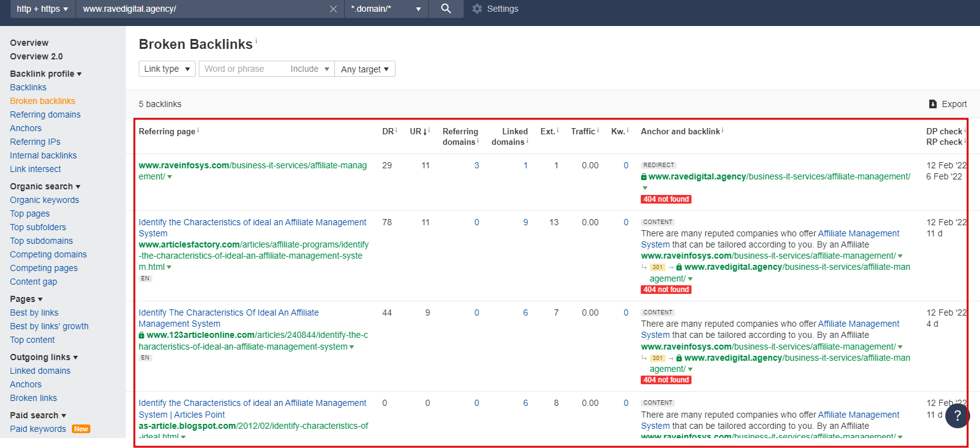Click the Export button label
Image resolution: width=980 pixels, height=448 pixels.
click(954, 104)
